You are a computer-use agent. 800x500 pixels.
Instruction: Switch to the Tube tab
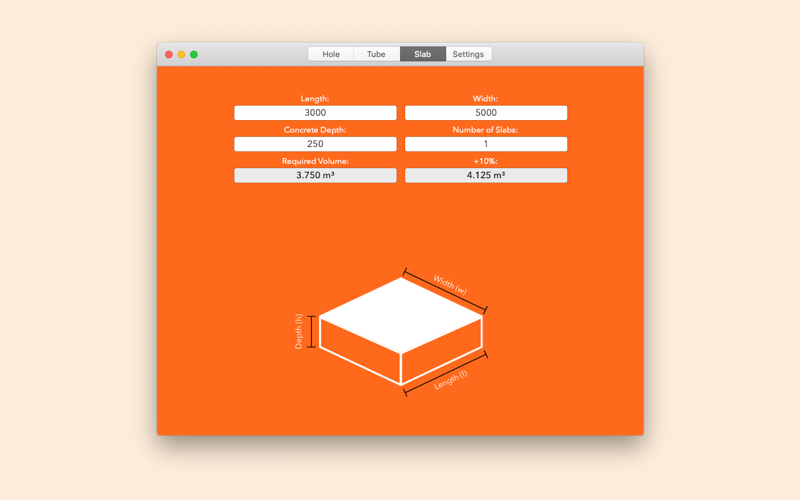click(377, 54)
